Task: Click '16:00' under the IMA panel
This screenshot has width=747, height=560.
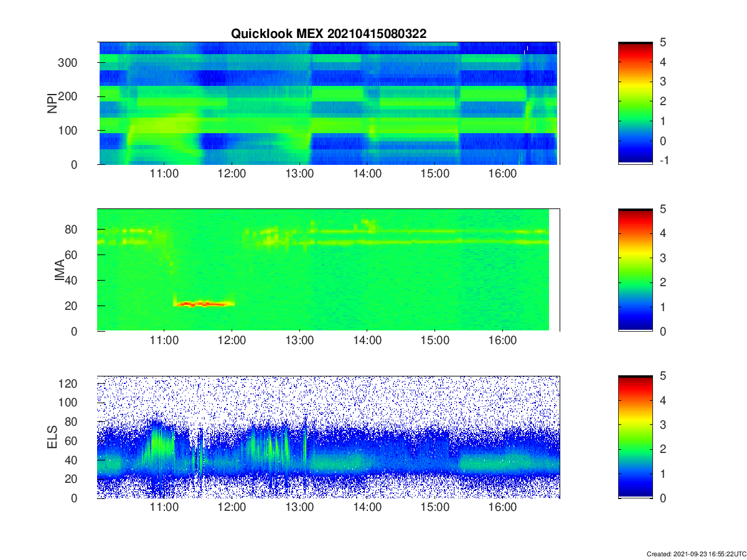Action: [x=503, y=341]
